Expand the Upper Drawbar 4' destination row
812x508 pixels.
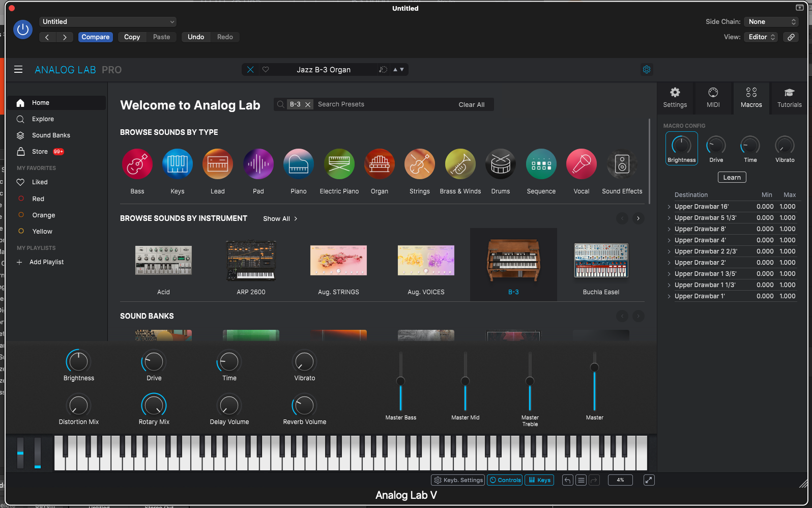click(669, 240)
